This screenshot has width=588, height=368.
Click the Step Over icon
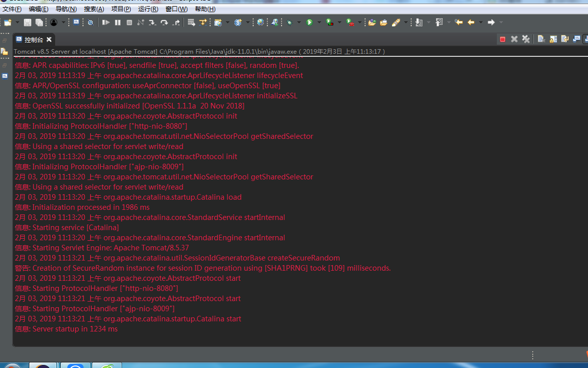point(164,22)
